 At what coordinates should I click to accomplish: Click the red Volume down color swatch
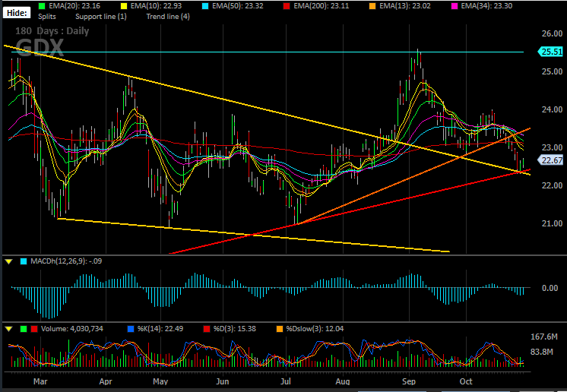click(34, 329)
